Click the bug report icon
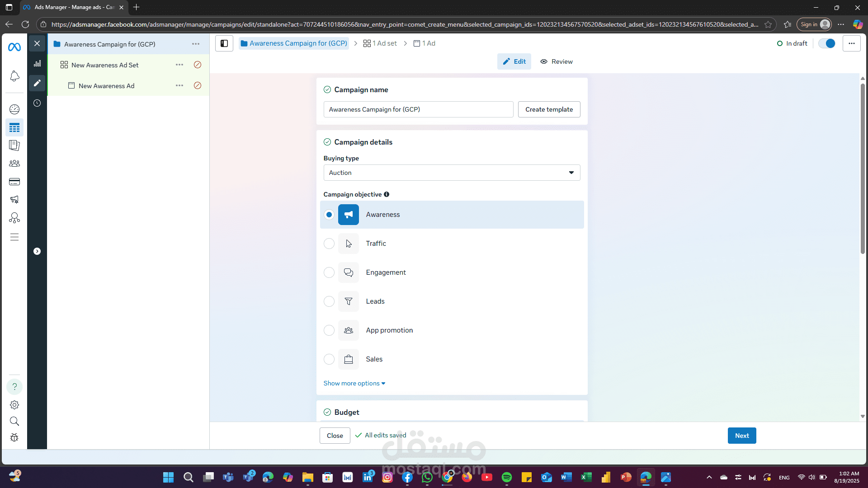The width and height of the screenshot is (868, 488). [x=14, y=437]
